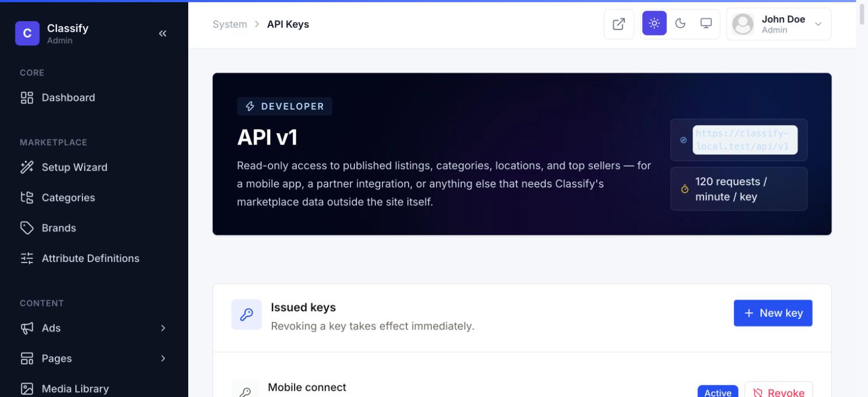The height and width of the screenshot is (397, 868).
Task: Click the CONTENT section label
Action: click(x=42, y=303)
